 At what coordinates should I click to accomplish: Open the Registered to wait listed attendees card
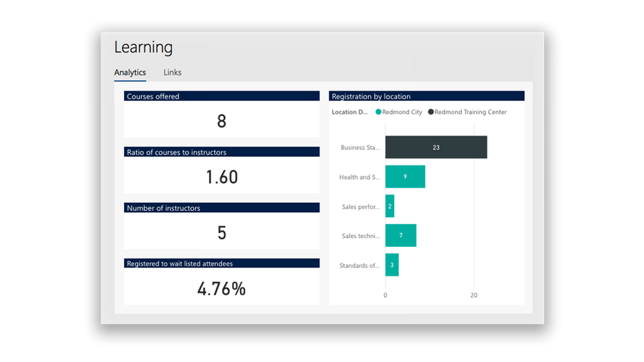coord(221,282)
